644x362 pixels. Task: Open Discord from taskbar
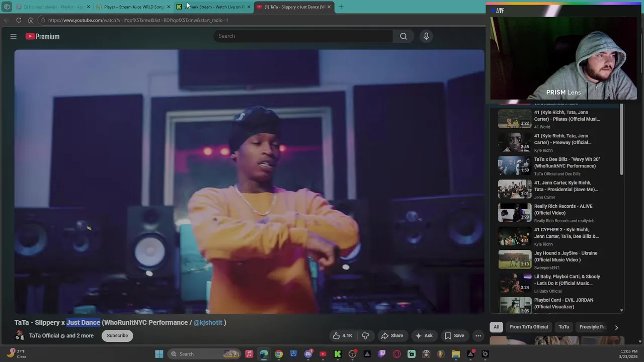point(308,354)
